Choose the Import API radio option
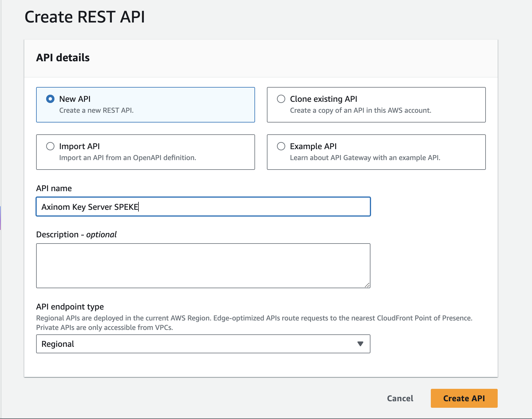Viewport: 532px width, 419px height. click(x=50, y=146)
